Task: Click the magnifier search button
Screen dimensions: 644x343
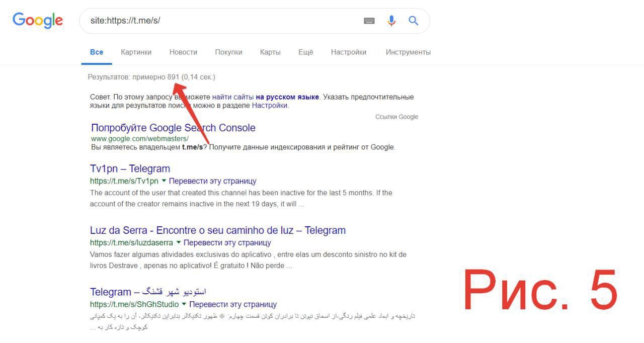Action: (x=414, y=21)
